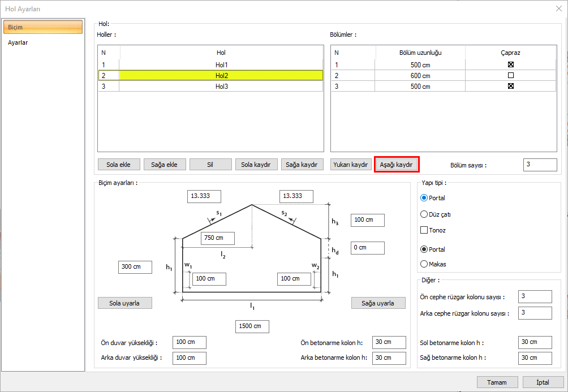Click the Sola uyarla button

(125, 303)
